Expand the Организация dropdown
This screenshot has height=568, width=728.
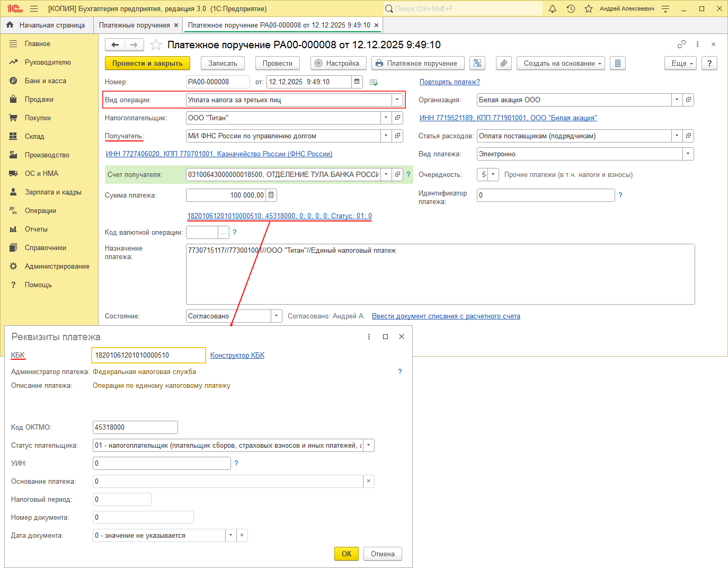coord(677,100)
